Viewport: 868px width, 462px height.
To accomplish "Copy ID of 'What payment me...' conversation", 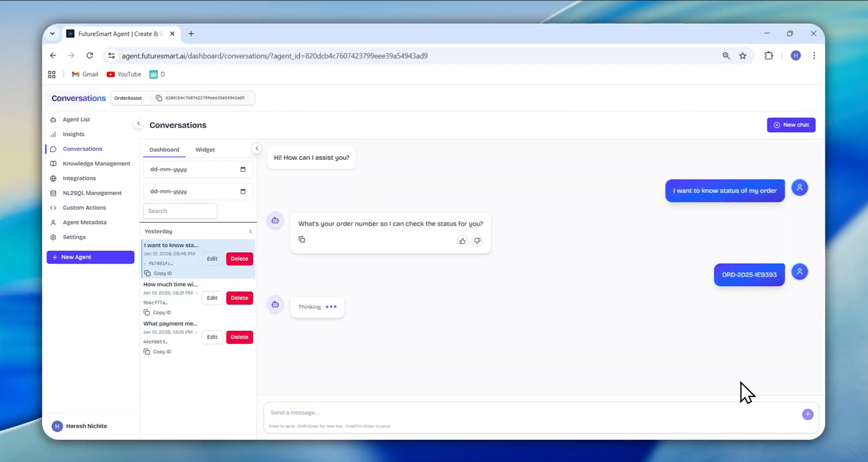I will tap(157, 351).
